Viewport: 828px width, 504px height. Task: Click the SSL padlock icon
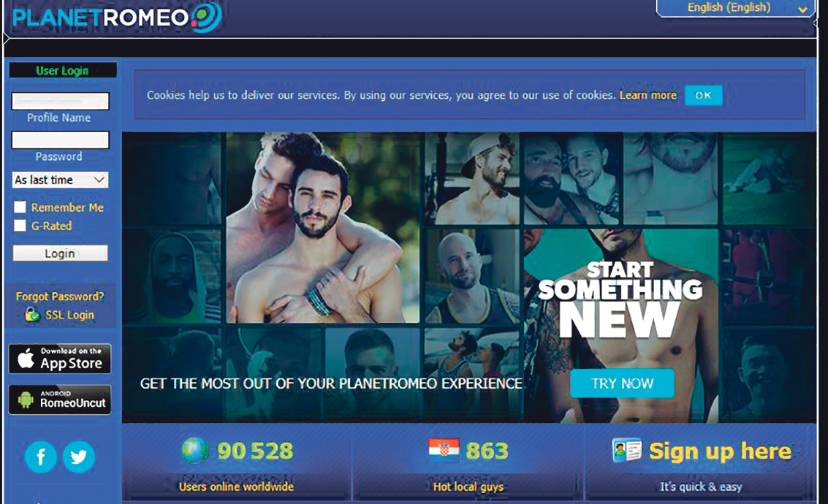[x=32, y=315]
